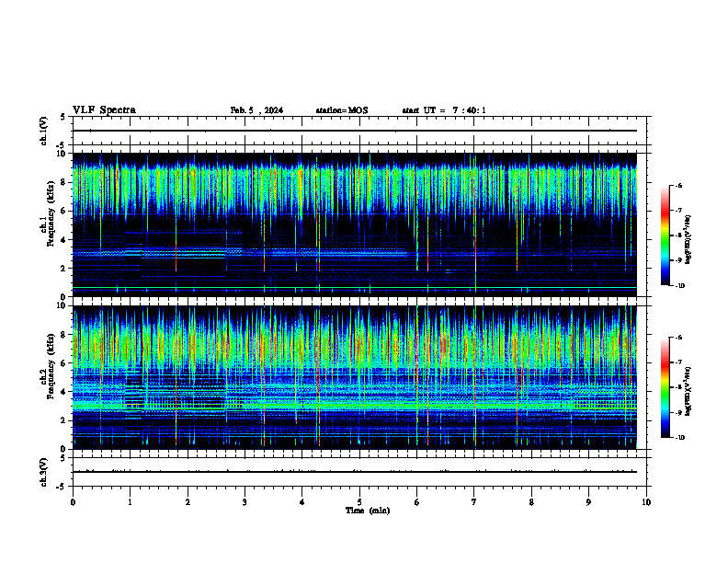The image size is (728, 563).
Task: Click the "8" tick on the time axis
Action: point(531,502)
